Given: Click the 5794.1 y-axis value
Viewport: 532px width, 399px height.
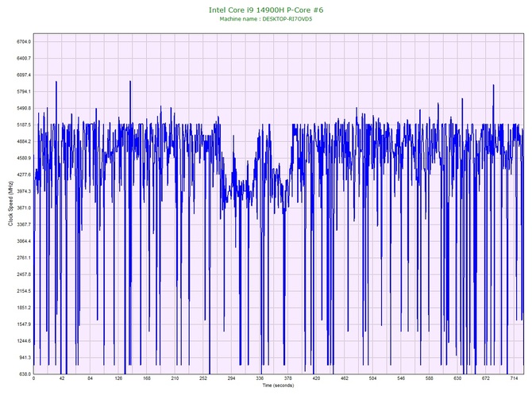Looking at the screenshot, I should tap(24, 91).
